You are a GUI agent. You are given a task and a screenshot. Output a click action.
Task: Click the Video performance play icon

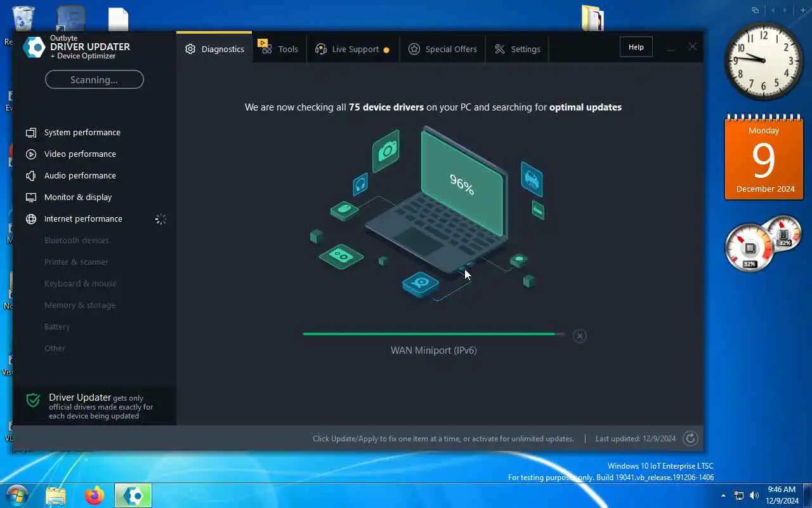(x=31, y=154)
